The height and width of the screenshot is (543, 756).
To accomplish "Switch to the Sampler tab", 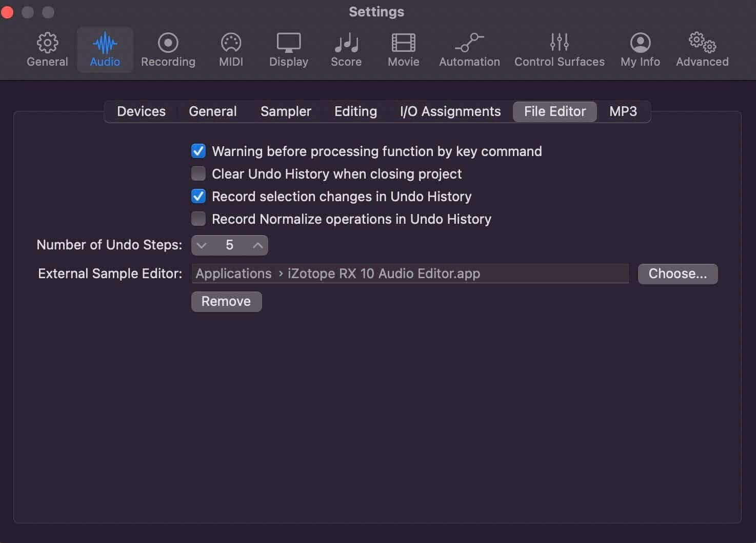I will tap(286, 111).
